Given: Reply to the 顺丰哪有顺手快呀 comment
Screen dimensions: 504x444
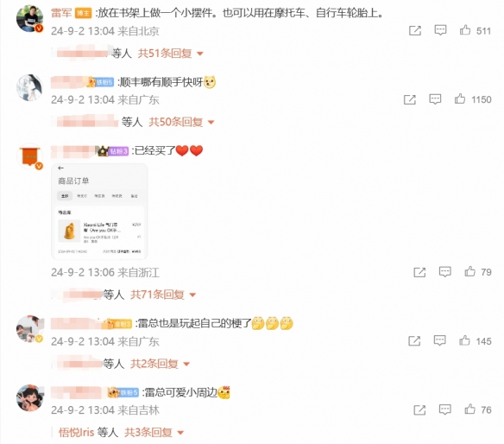Looking at the screenshot, I should pos(435,99).
